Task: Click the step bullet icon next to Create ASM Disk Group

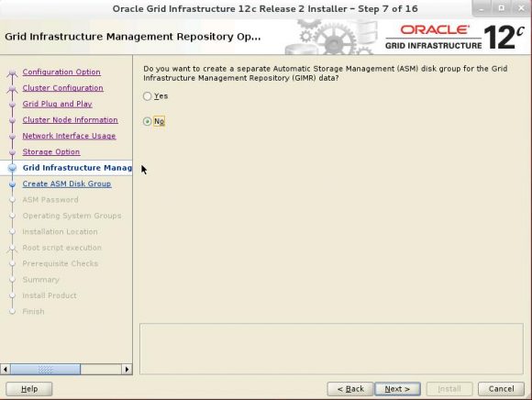Action: [x=13, y=183]
